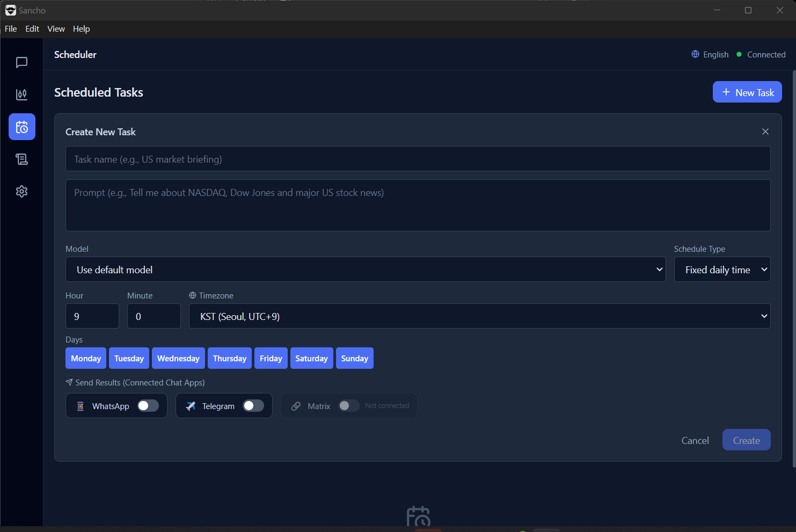Screen dimensions: 796x532
Task: Click the disabled Matrix toggle
Action: pyautogui.click(x=349, y=406)
